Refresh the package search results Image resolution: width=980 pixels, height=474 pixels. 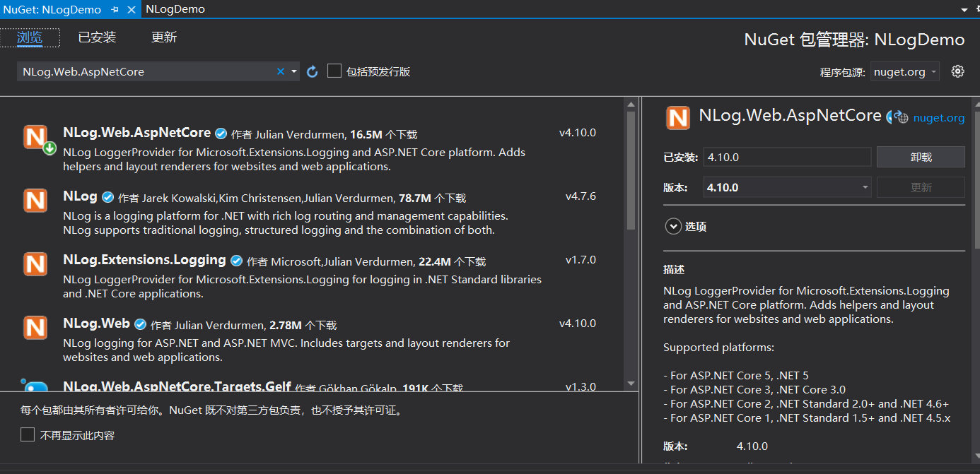pos(313,71)
